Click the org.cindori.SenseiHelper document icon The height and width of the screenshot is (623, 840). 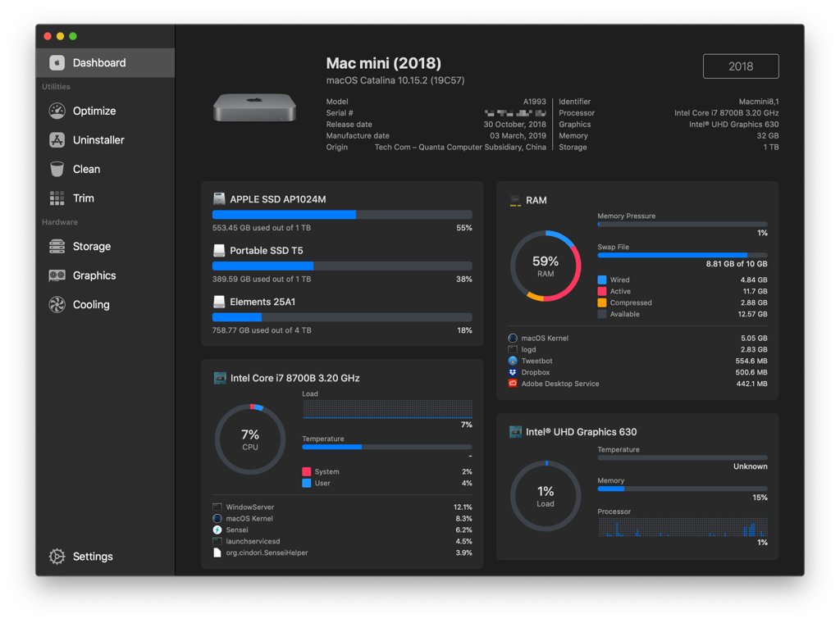pos(217,553)
